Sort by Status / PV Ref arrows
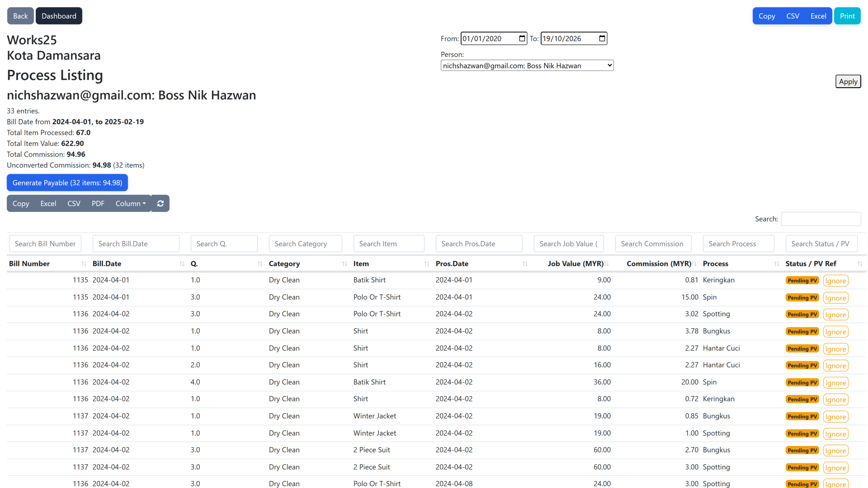This screenshot has height=488, width=868. (860, 264)
